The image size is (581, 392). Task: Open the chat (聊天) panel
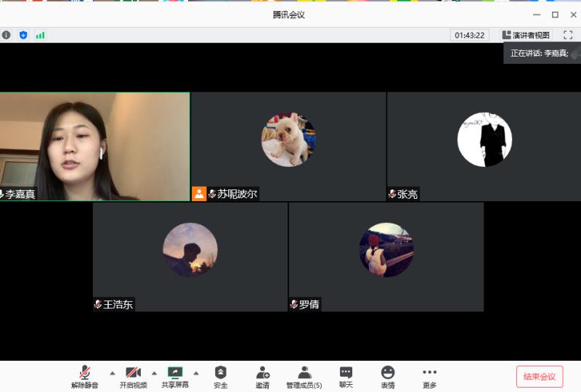tap(346, 377)
